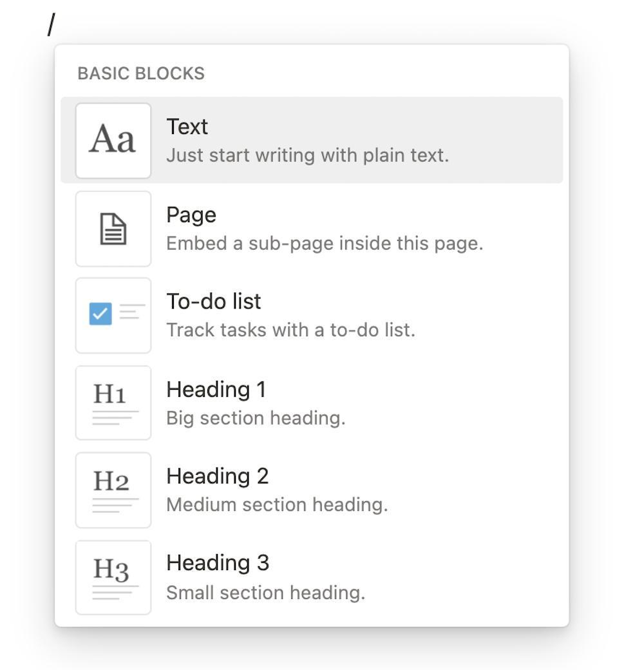Viewport: 644px width, 670px height.
Task: Click 'Embed a sub-page inside this page.' description
Action: click(325, 244)
